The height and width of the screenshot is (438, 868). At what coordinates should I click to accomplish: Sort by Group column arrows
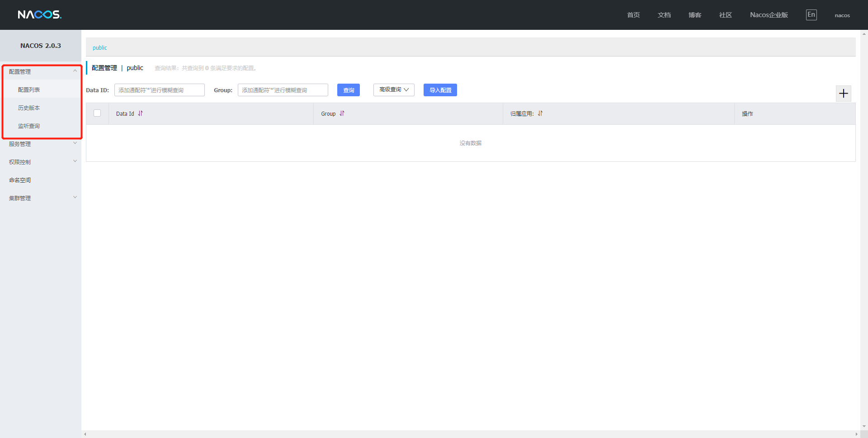(342, 113)
